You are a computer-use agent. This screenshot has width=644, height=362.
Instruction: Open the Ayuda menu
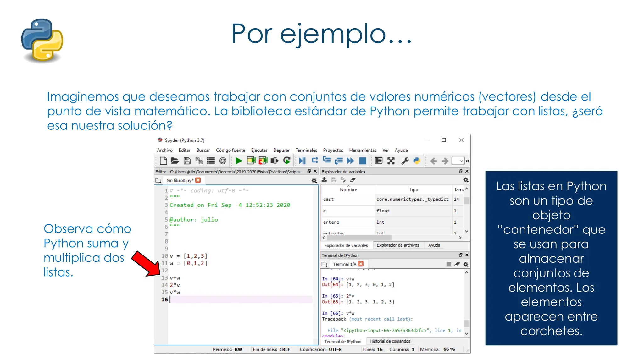[x=401, y=150]
